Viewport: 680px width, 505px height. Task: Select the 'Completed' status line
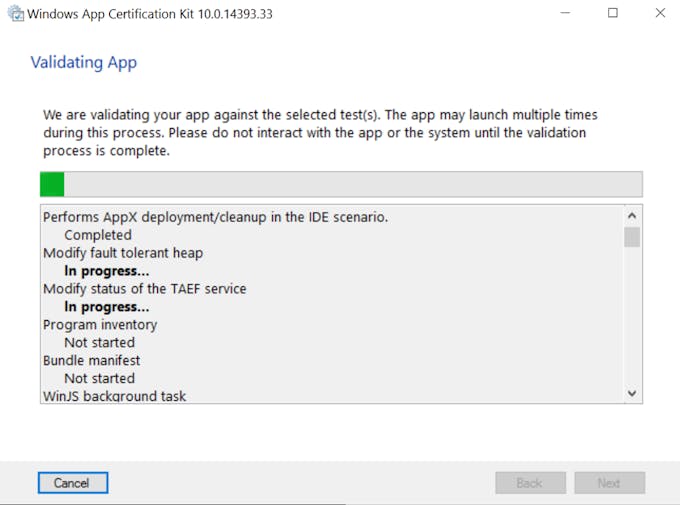[x=98, y=235]
